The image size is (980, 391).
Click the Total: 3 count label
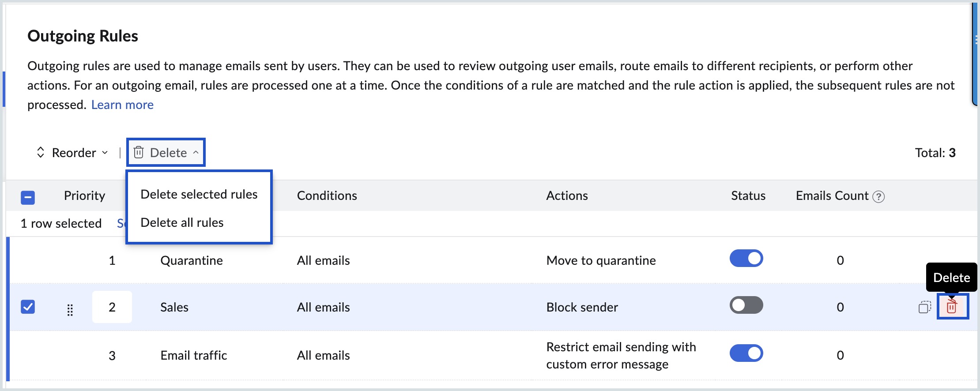coord(935,153)
